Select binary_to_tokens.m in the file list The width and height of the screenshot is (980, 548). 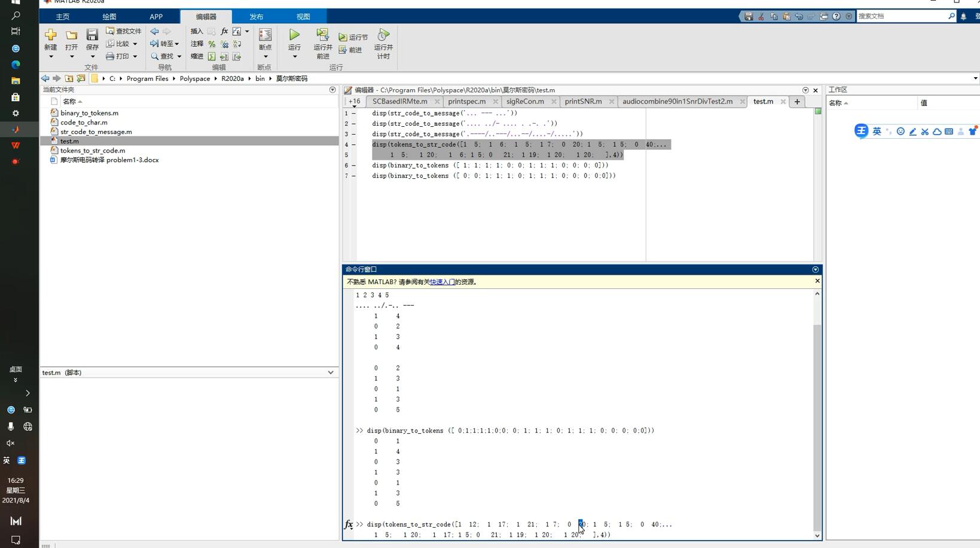(x=89, y=113)
